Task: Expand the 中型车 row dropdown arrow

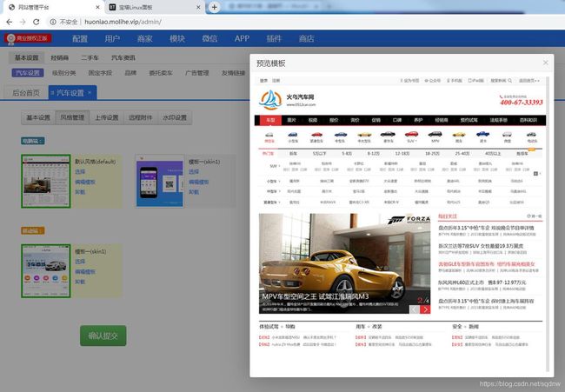Action: [x=279, y=192]
